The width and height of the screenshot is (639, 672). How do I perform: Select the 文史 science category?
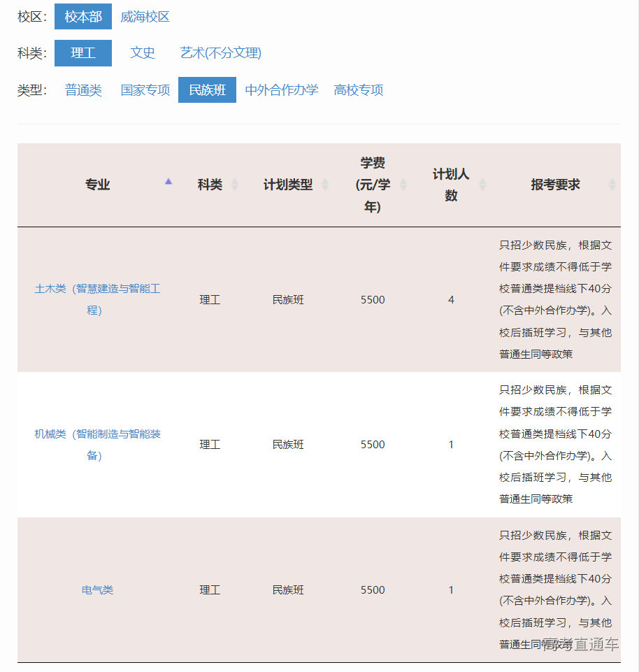143,53
